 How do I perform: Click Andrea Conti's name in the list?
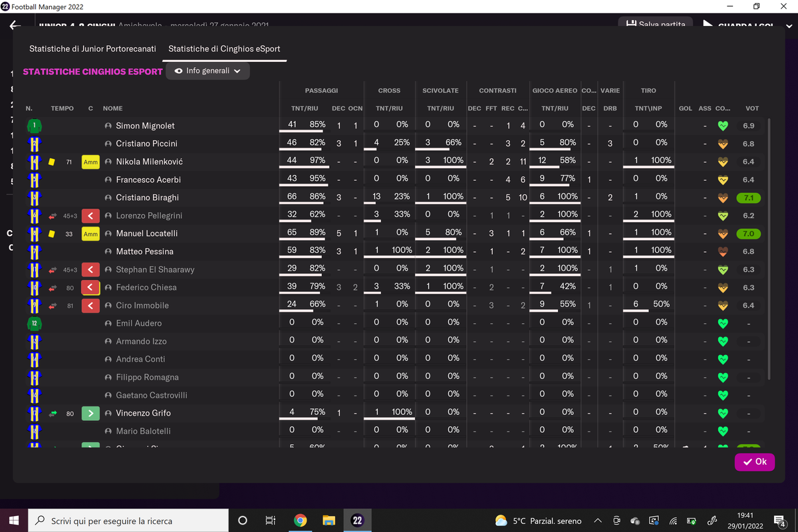(140, 359)
